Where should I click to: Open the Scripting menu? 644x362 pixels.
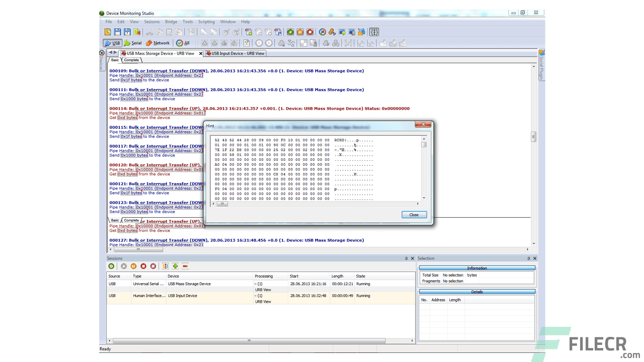[x=206, y=22]
